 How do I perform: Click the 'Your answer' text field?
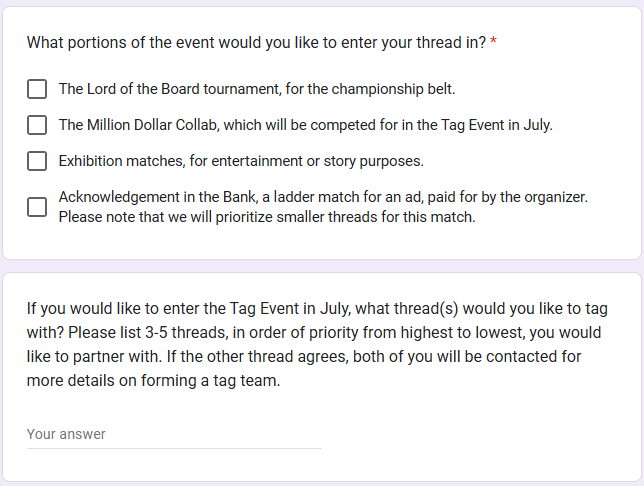pyautogui.click(x=174, y=435)
